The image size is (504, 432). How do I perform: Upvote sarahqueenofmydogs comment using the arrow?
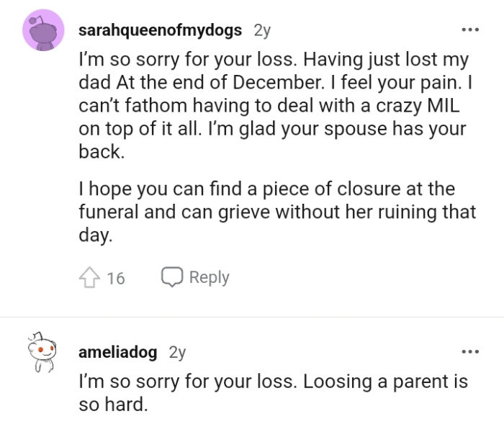[89, 277]
